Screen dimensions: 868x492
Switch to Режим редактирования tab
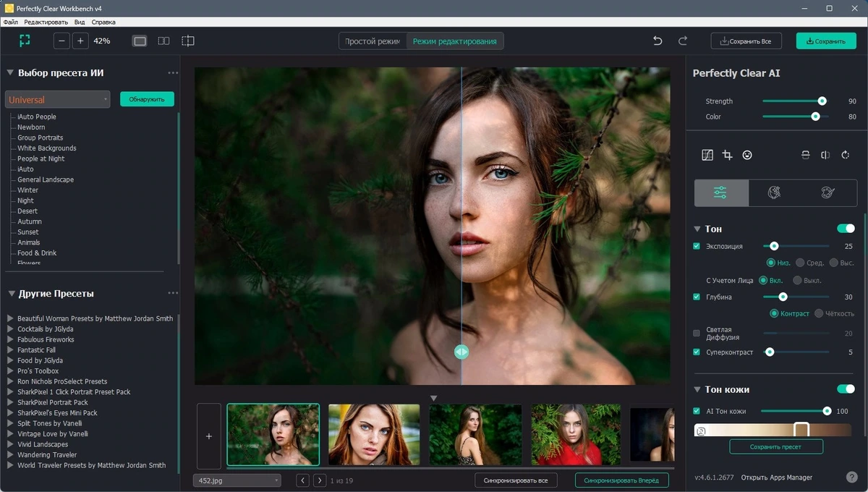pos(454,41)
